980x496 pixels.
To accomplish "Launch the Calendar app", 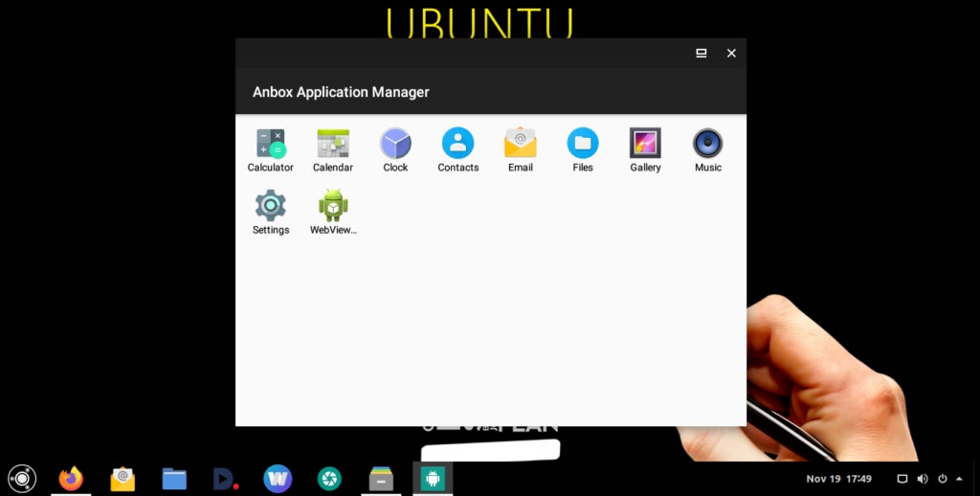I will [333, 145].
